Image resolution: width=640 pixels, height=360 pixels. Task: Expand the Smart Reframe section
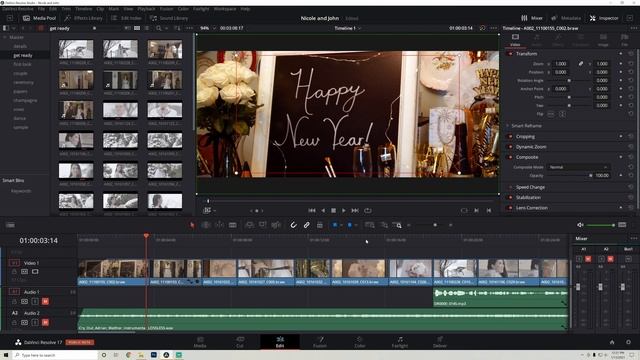pyautogui.click(x=527, y=126)
